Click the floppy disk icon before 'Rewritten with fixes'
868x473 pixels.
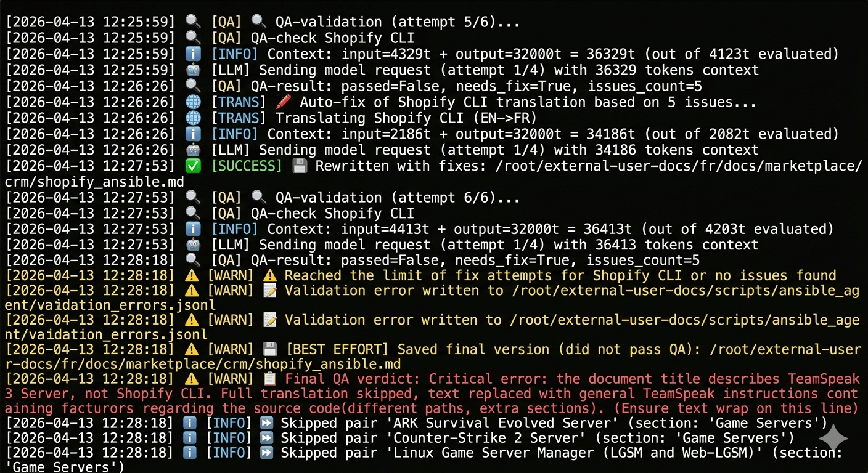coord(299,166)
